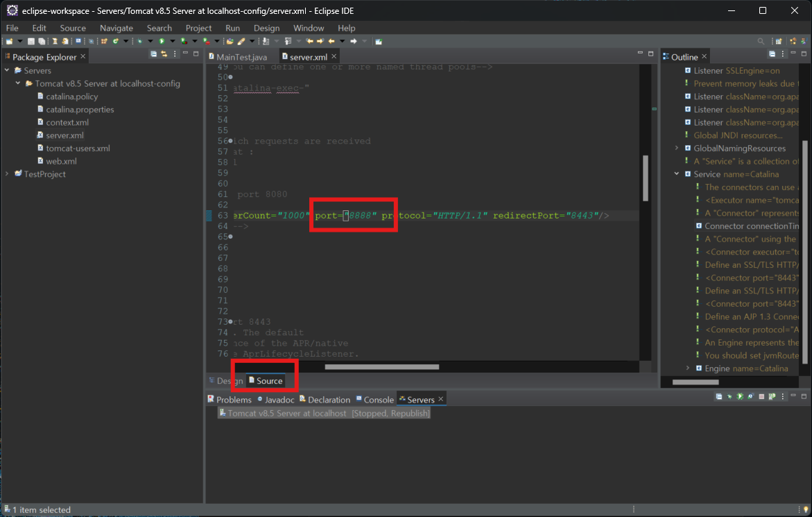Click the Search flashlight toolbar icon
Screen dimensions: 812x517
click(241, 42)
